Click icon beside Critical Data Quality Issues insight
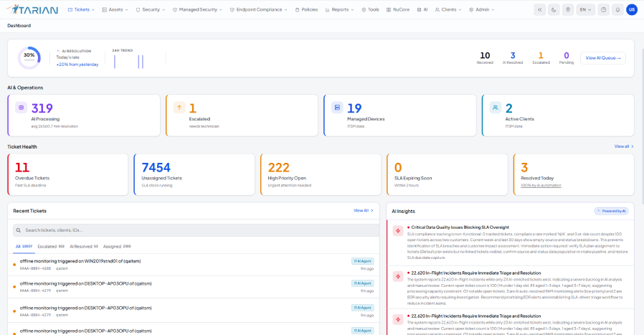Screen dimensions: 644x335 tap(397, 230)
